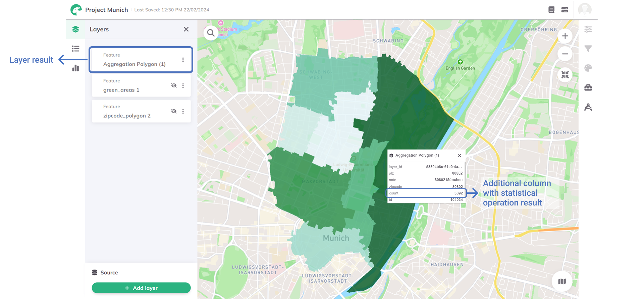This screenshot has width=644, height=299.
Task: Open the Legend list icon in sidebar
Action: pyautogui.click(x=75, y=49)
